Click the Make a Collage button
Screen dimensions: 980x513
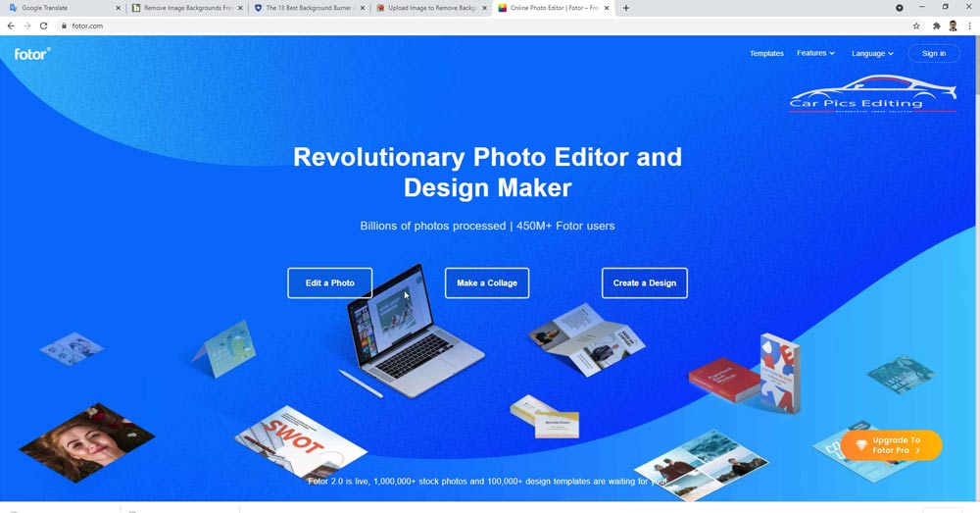[487, 282]
